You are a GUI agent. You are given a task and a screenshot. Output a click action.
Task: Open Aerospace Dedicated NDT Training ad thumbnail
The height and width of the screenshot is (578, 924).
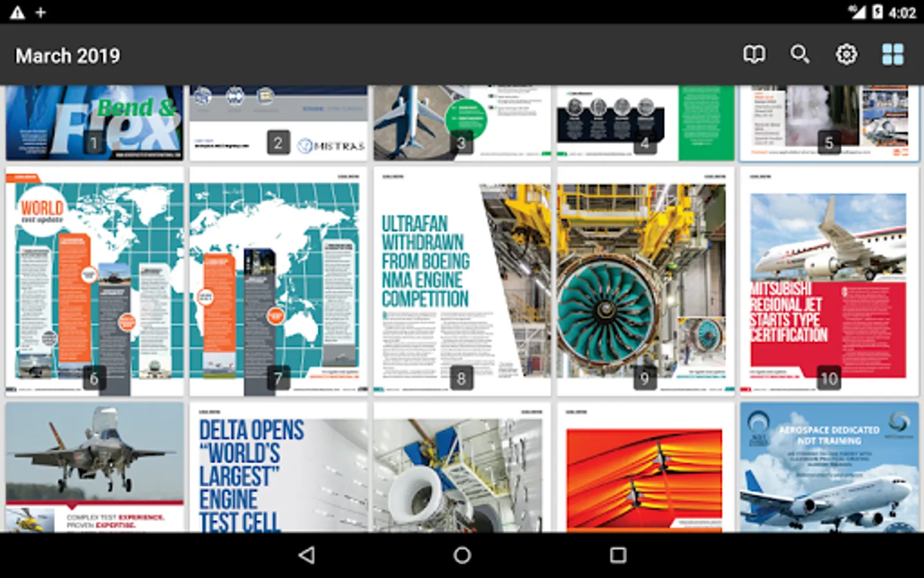(x=829, y=468)
